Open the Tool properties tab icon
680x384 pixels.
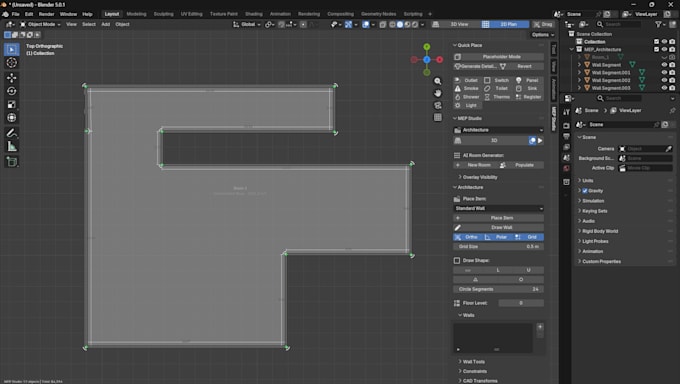pos(566,112)
